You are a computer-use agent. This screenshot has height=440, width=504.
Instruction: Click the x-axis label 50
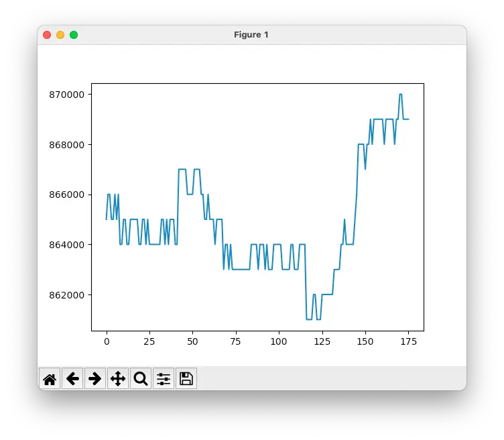coord(192,341)
